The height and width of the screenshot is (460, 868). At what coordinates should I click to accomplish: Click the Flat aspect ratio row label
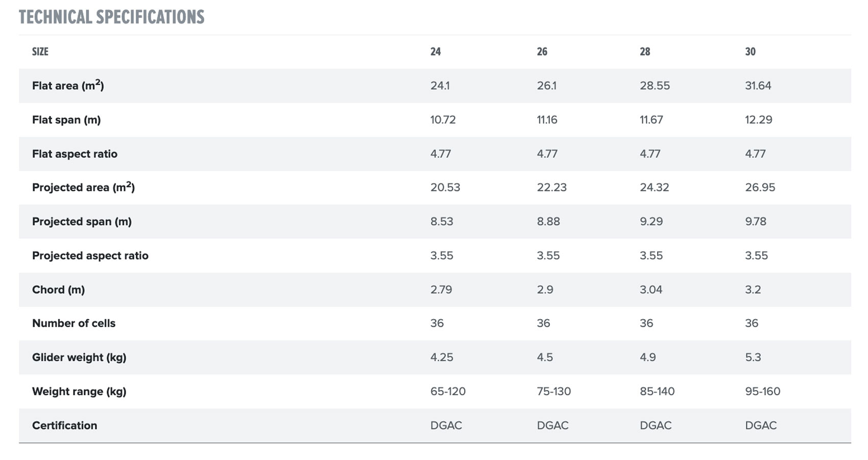click(x=75, y=154)
